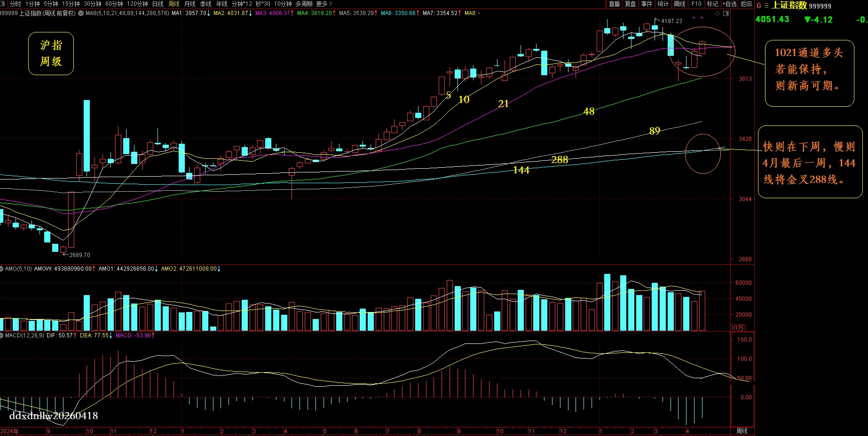Switch to 日线 daily chart period

(x=158, y=4)
